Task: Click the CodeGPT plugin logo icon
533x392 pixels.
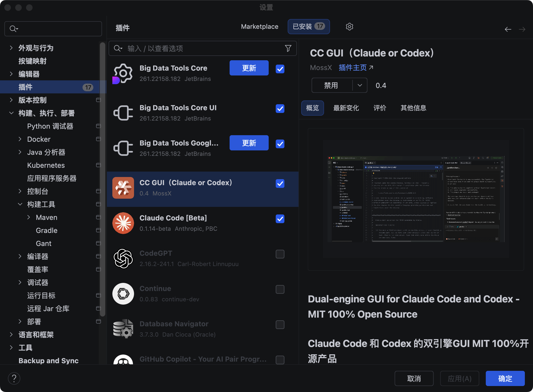Action: tap(123, 258)
